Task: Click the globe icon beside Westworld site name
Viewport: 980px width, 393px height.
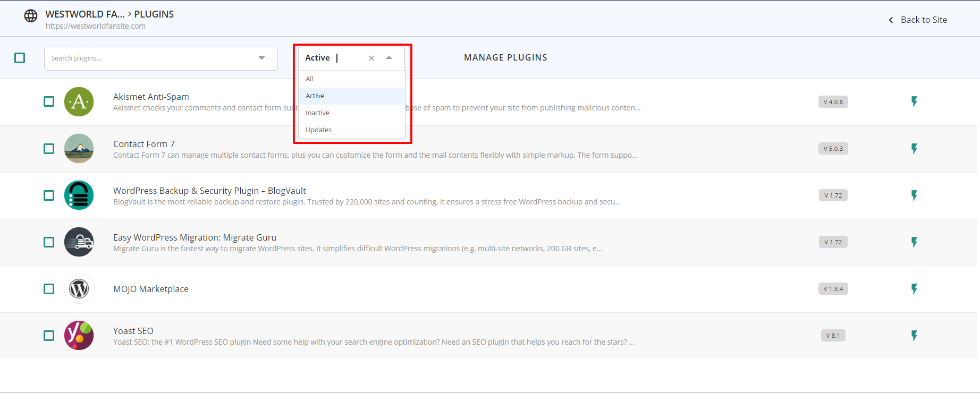Action: tap(31, 16)
